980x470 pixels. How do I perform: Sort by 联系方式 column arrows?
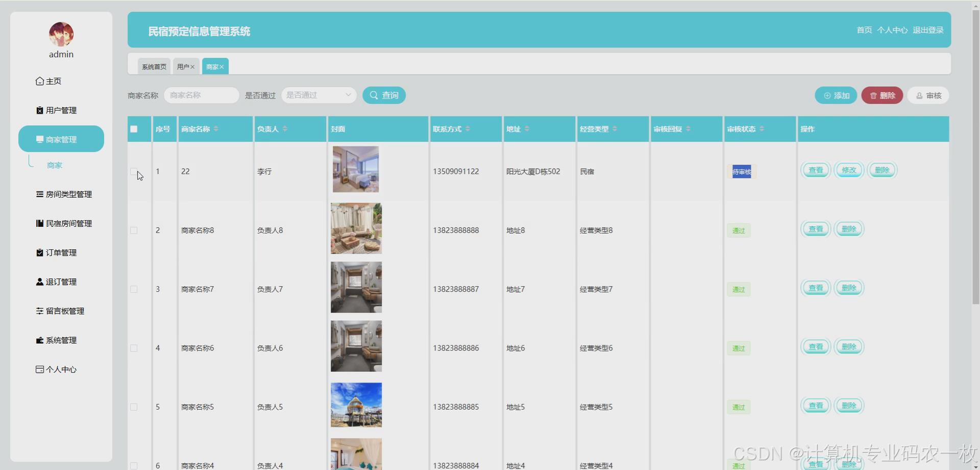pos(468,129)
